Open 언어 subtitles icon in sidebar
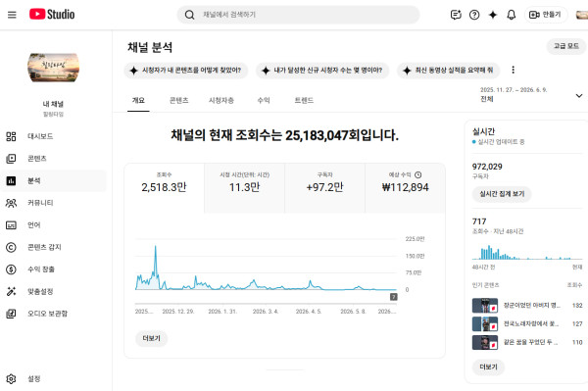Screen dimensions: 588x391 (11, 225)
